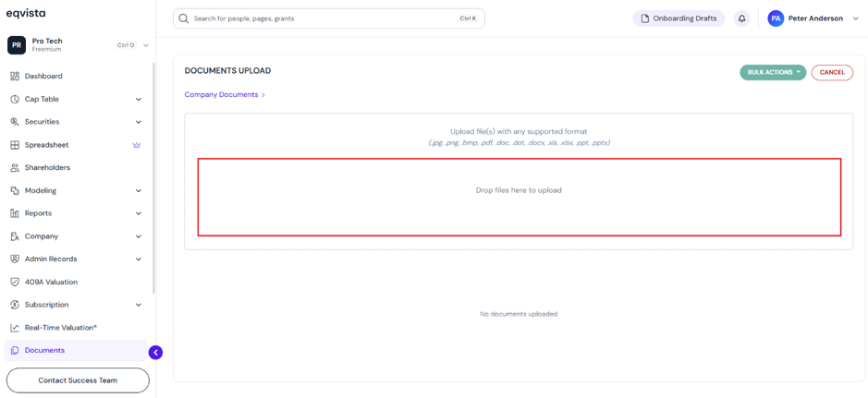
Task: Click the Freemium plan label
Action: pyautogui.click(x=46, y=50)
